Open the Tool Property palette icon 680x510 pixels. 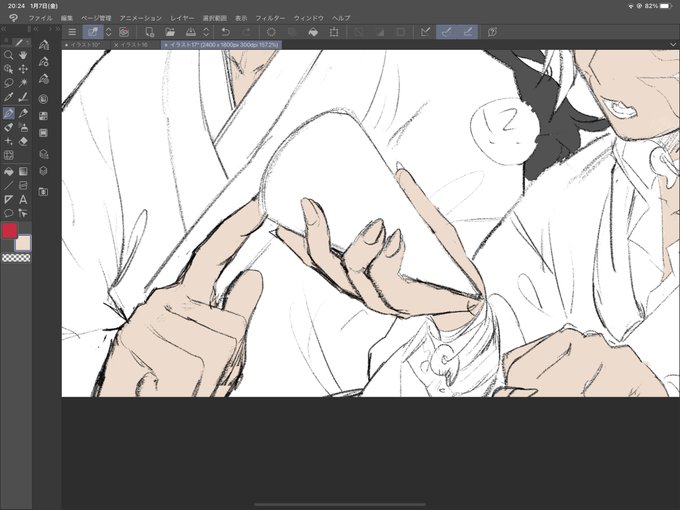pyautogui.click(x=43, y=62)
